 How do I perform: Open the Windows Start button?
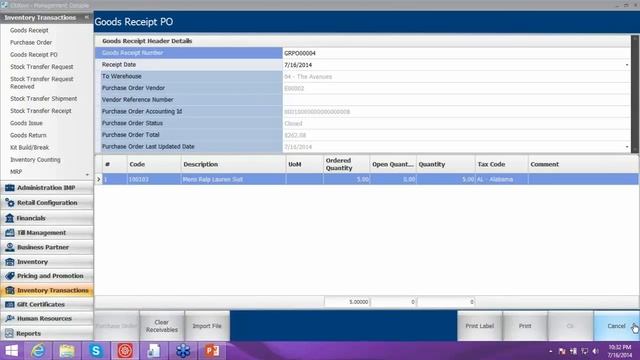(x=11, y=351)
